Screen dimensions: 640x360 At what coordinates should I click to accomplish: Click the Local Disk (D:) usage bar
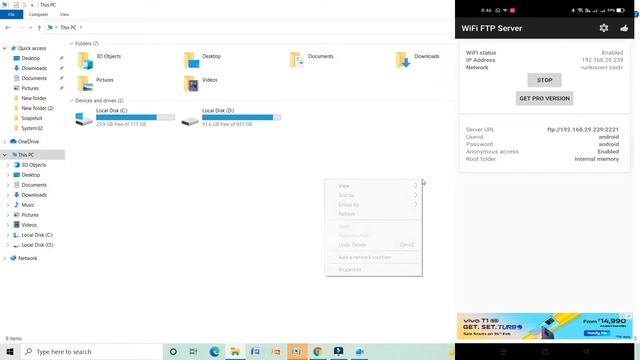tap(242, 117)
